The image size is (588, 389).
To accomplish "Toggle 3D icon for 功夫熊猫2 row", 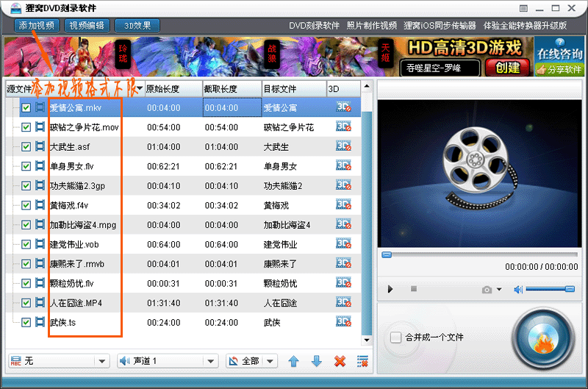I will click(x=343, y=185).
